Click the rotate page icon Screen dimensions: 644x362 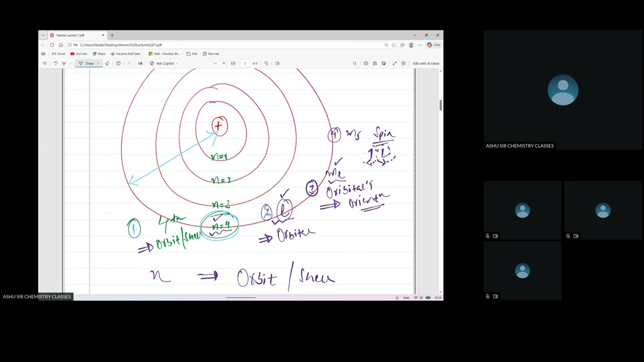coord(266,63)
